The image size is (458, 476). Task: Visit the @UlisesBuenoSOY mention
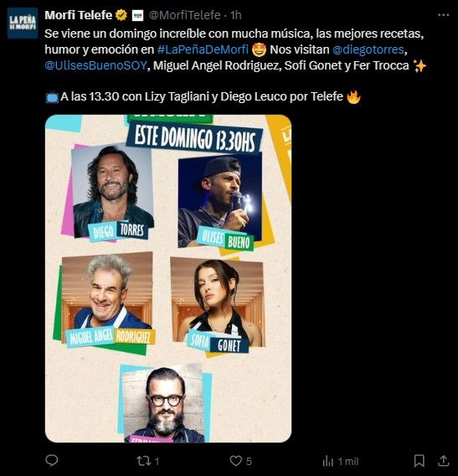tap(95, 65)
